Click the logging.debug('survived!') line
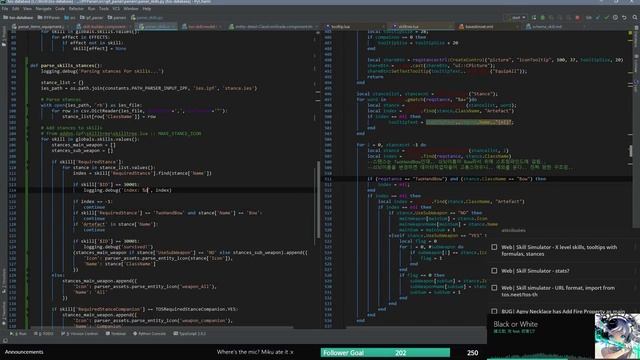640x360 pixels. point(118,247)
